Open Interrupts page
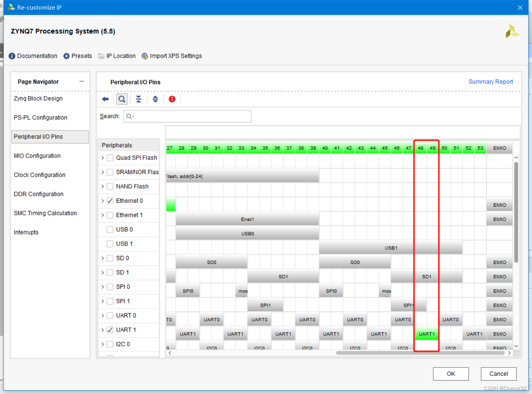Image resolution: width=532 pixels, height=394 pixels. [x=26, y=232]
